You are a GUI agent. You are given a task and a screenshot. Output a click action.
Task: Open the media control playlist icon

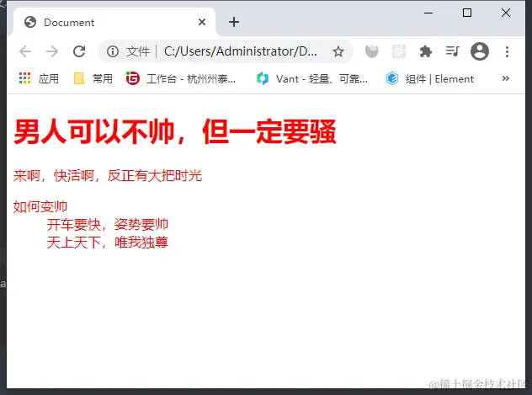(x=452, y=51)
